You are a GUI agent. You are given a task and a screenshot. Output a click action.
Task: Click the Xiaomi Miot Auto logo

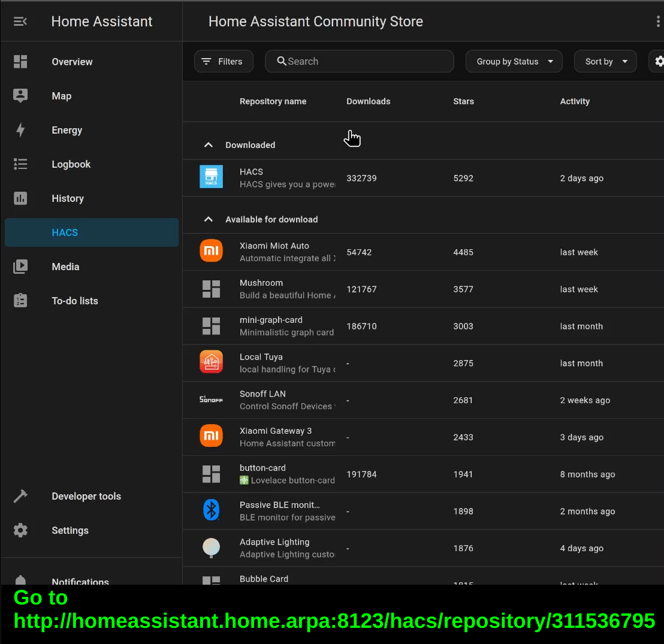click(x=212, y=250)
